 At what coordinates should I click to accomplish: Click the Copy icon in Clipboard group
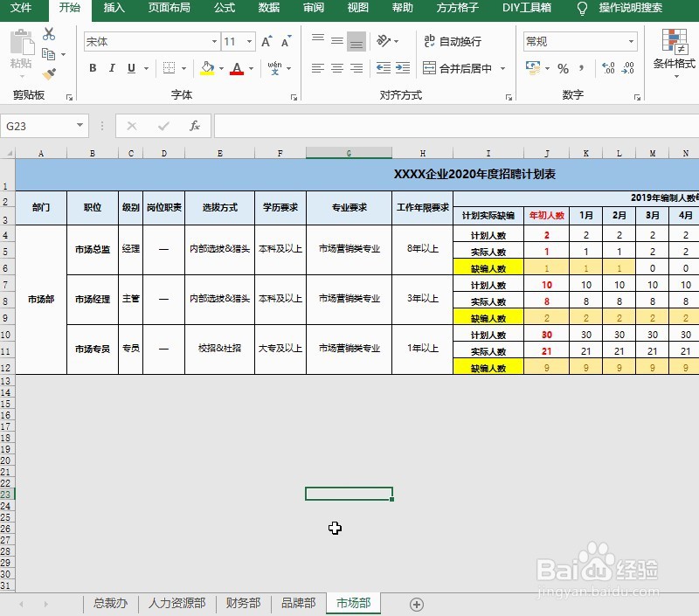click(48, 52)
